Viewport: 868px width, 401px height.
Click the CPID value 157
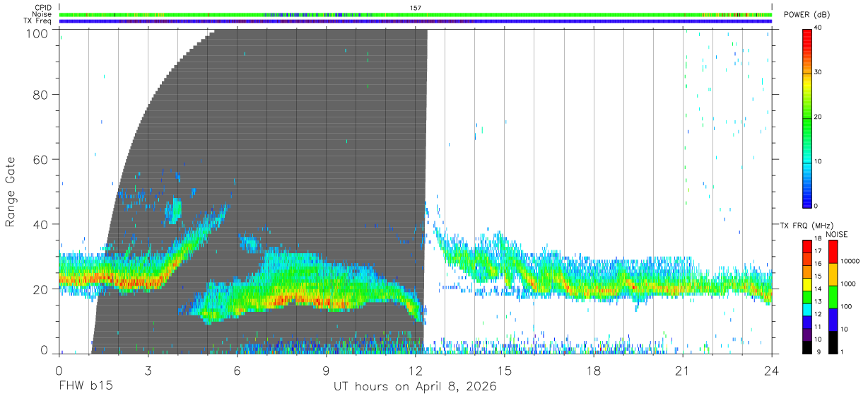pos(415,8)
